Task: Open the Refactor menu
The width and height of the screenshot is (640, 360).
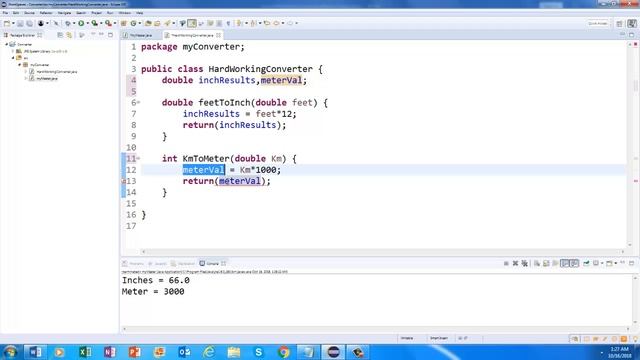Action: (46, 13)
